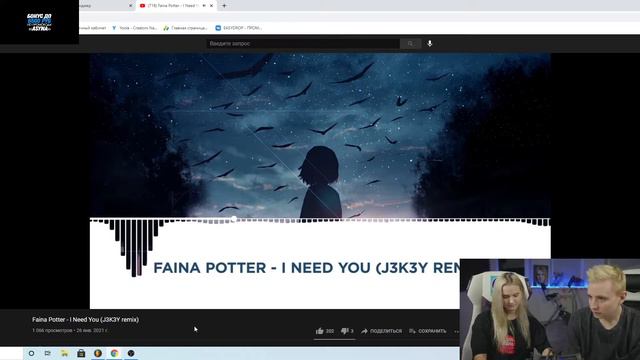Open the orange browser icon on taskbar
640x360 pixels.
tap(98, 353)
